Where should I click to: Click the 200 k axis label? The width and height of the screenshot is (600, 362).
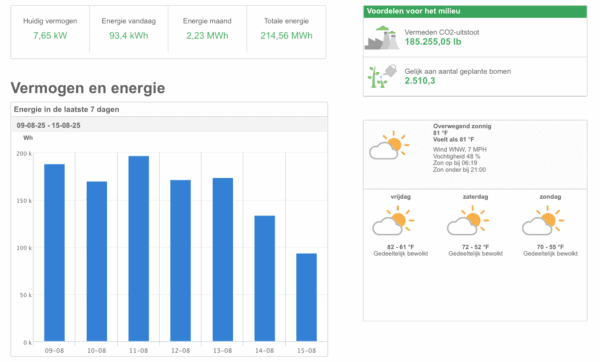coord(24,153)
